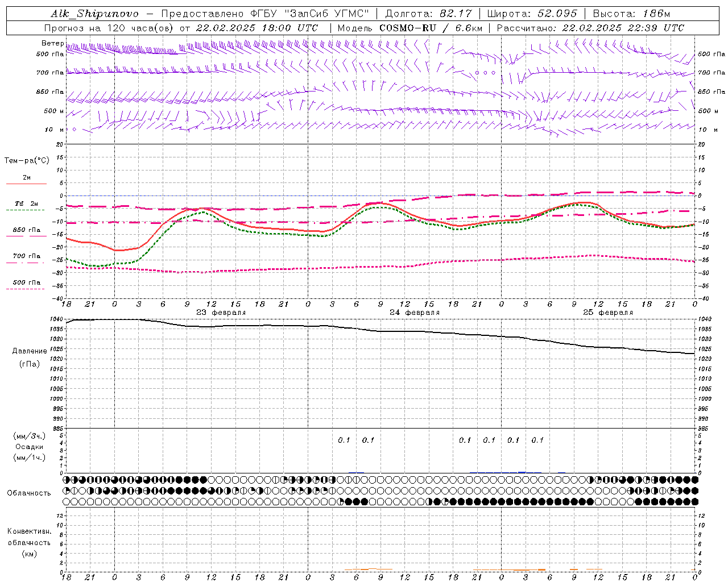Viewport: 728px width, 582px height.
Task: Select the provider text ФГБУ "ЗапСиб УГМС"
Action: [311, 14]
